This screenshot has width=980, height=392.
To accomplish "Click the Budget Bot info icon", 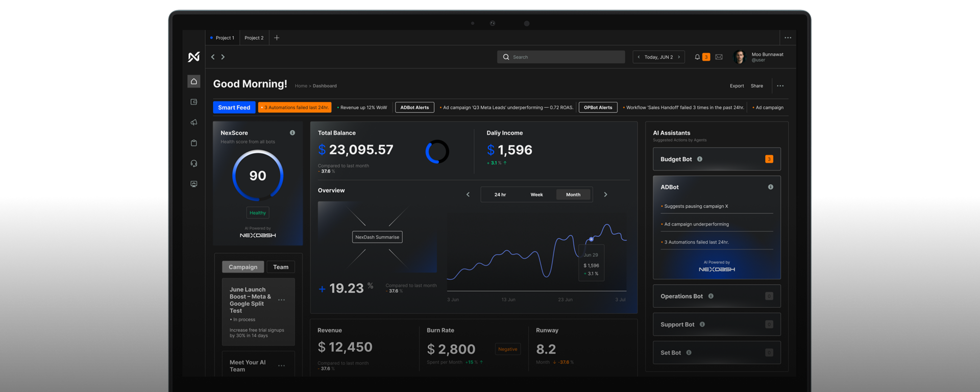I will (700, 159).
